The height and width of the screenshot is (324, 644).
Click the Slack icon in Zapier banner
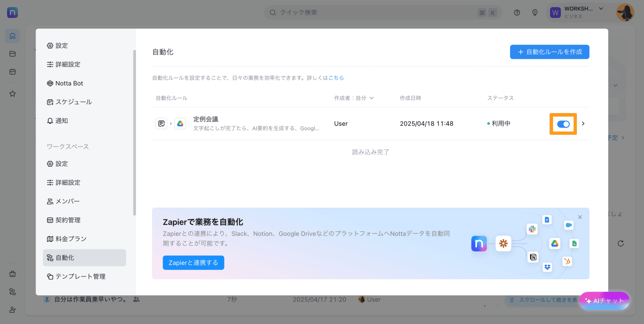tap(532, 229)
